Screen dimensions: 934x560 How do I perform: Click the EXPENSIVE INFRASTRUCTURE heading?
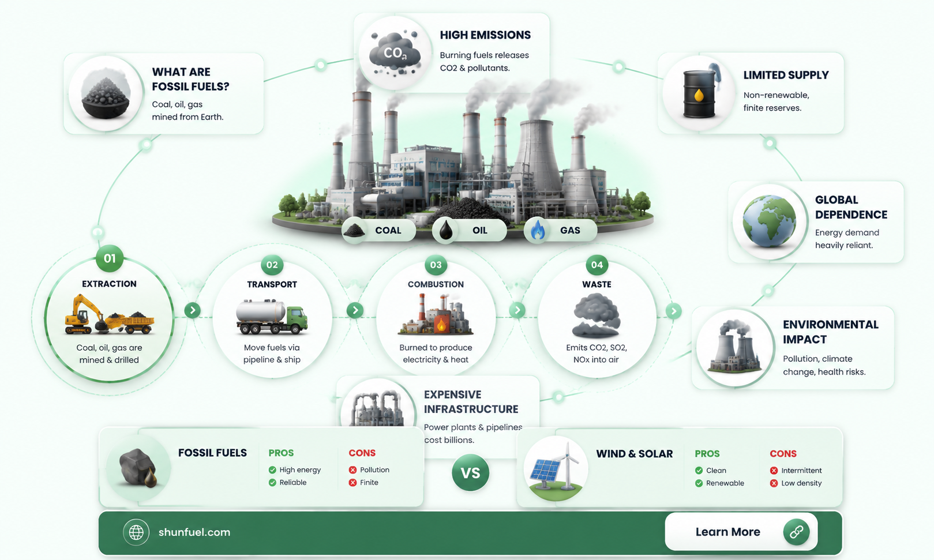pyautogui.click(x=471, y=402)
